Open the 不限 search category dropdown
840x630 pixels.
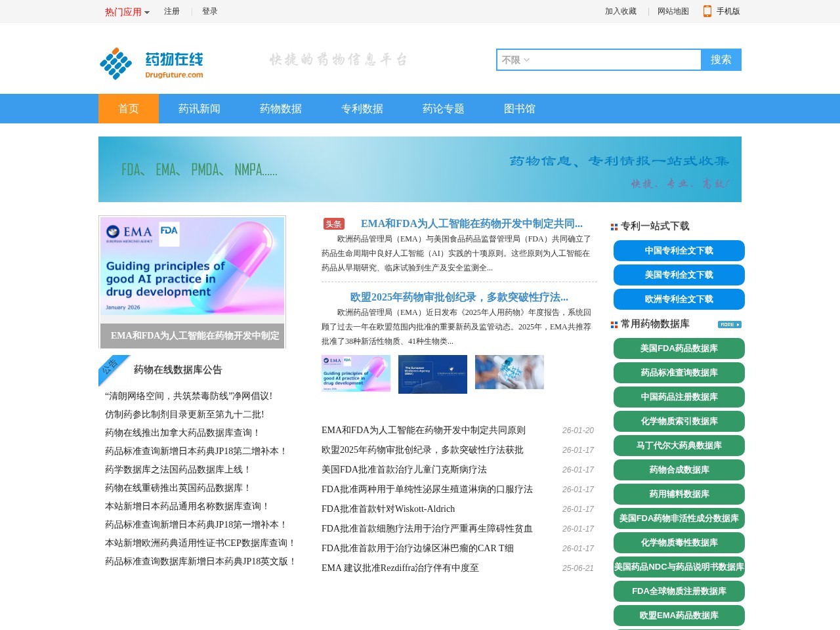coord(516,60)
